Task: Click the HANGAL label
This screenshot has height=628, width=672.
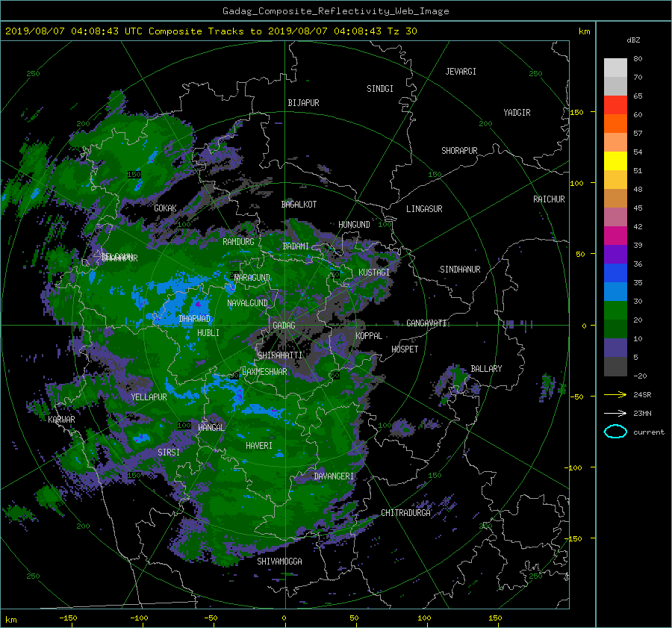Action: click(211, 428)
